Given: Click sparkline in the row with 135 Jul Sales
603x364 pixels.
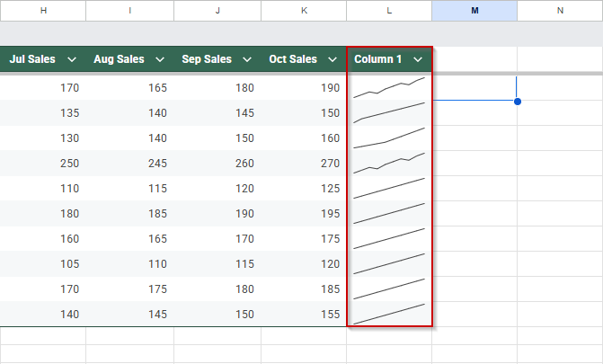Looking at the screenshot, I should 389,112.
